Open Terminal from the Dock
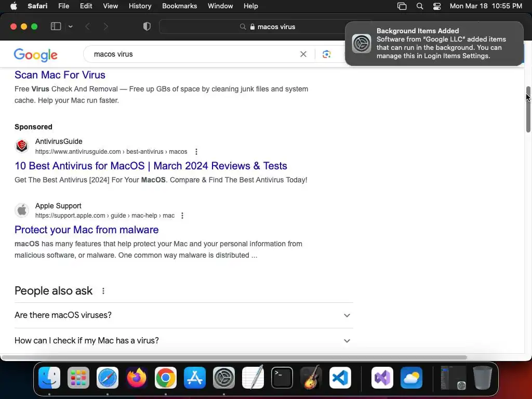The image size is (532, 399). point(282,378)
